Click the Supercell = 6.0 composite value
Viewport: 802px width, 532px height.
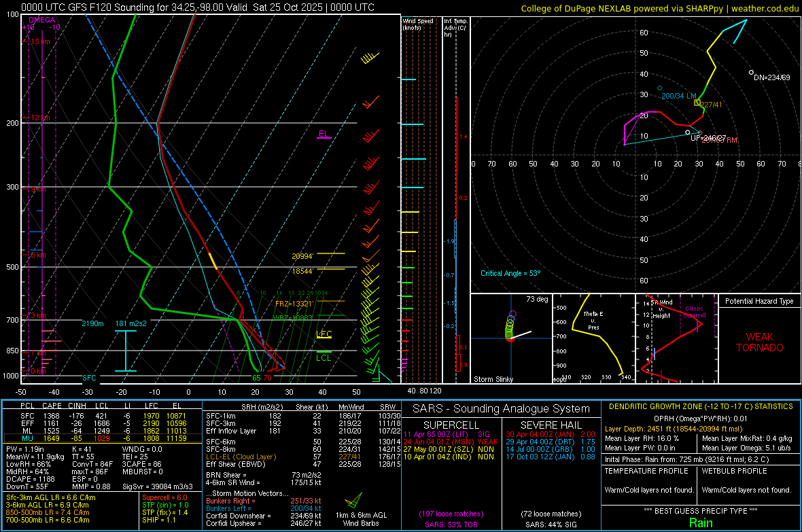(x=164, y=497)
